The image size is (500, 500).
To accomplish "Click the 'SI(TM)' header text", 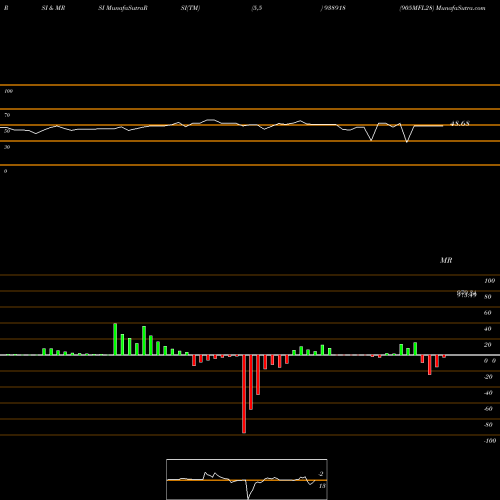I will (190, 8).
